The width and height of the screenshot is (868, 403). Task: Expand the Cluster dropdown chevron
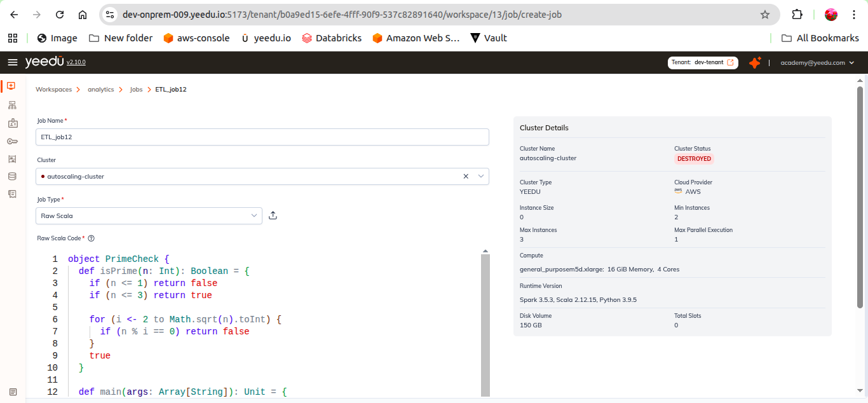pyautogui.click(x=480, y=176)
